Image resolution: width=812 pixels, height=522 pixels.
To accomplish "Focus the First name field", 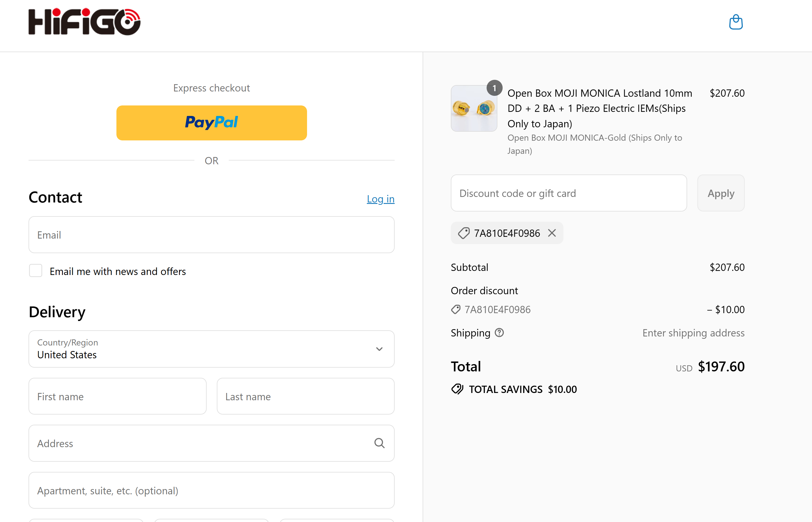I will tap(118, 396).
